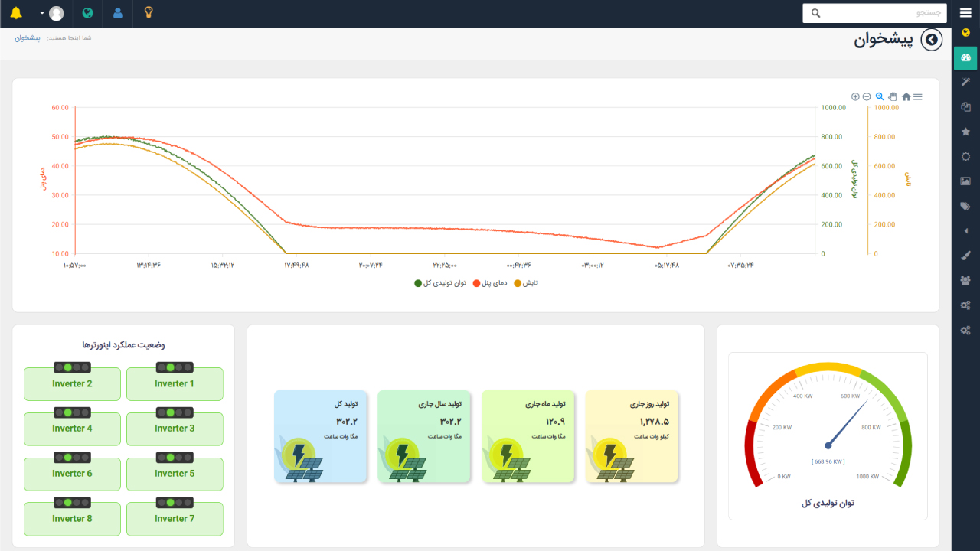The height and width of the screenshot is (551, 980).
Task: Click the Inverter 1 status button
Action: point(175,384)
